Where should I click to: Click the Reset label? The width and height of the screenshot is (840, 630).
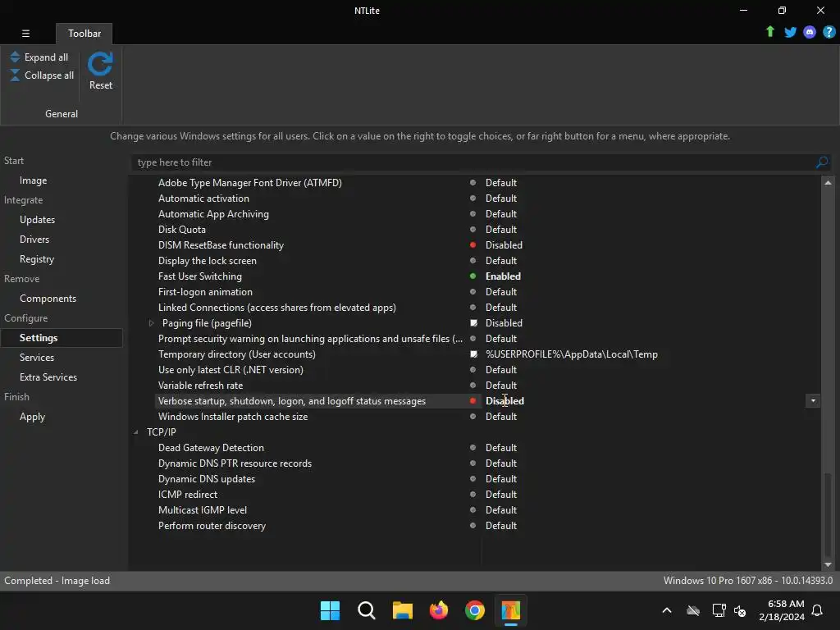[101, 85]
